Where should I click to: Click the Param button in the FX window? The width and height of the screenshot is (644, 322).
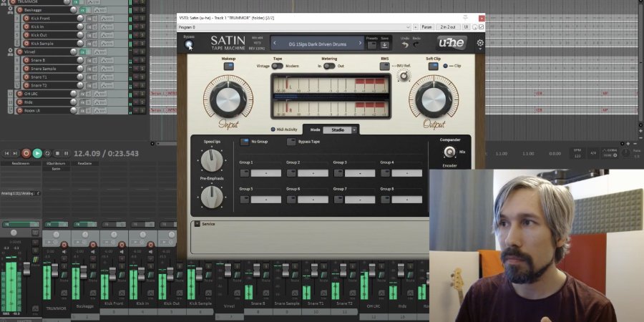tap(426, 27)
